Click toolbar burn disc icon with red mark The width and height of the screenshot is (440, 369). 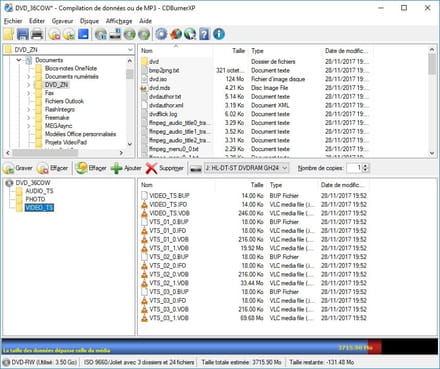[x=55, y=34]
